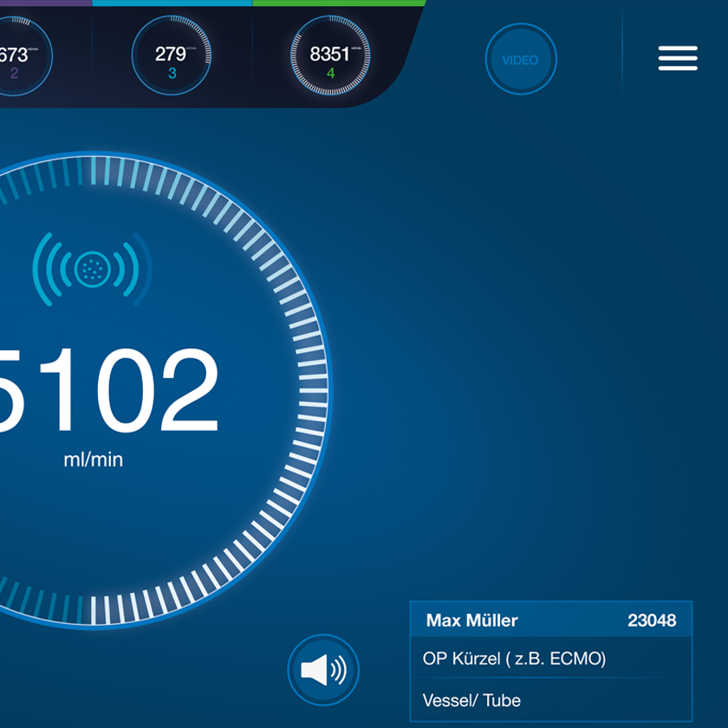Click the patient ID 23048
728x728 pixels.
(652, 621)
